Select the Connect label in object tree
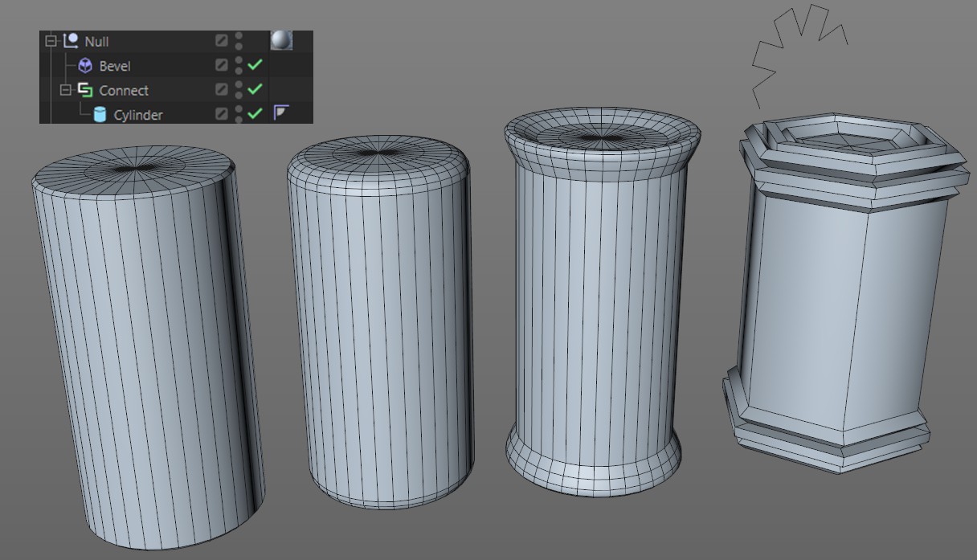This screenshot has height=560, width=977. [124, 90]
